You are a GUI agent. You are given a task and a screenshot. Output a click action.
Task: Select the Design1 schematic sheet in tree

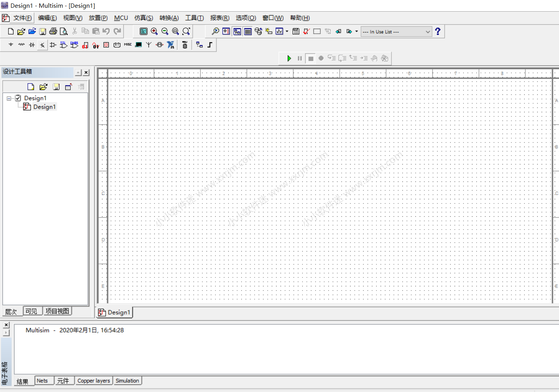[x=44, y=107]
